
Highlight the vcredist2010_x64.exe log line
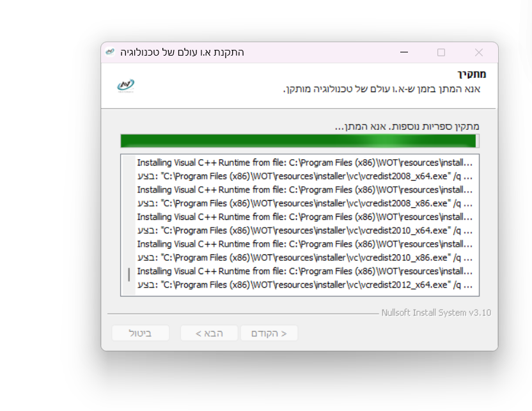(x=304, y=230)
